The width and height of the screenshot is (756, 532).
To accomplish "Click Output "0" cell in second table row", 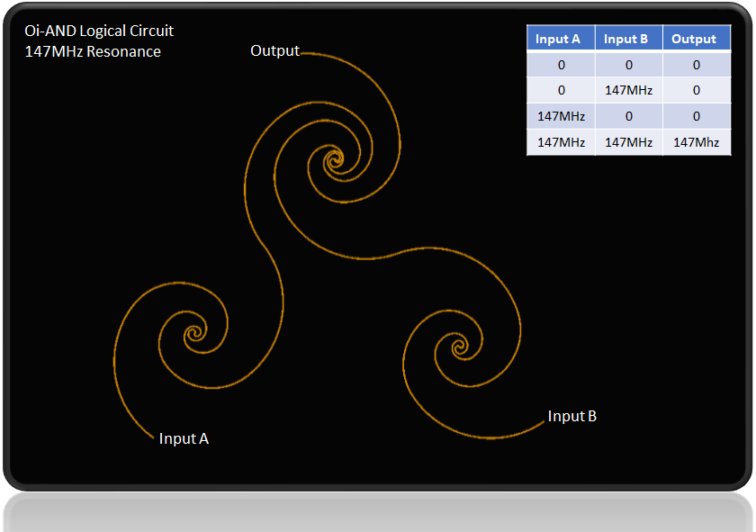I will (697, 90).
